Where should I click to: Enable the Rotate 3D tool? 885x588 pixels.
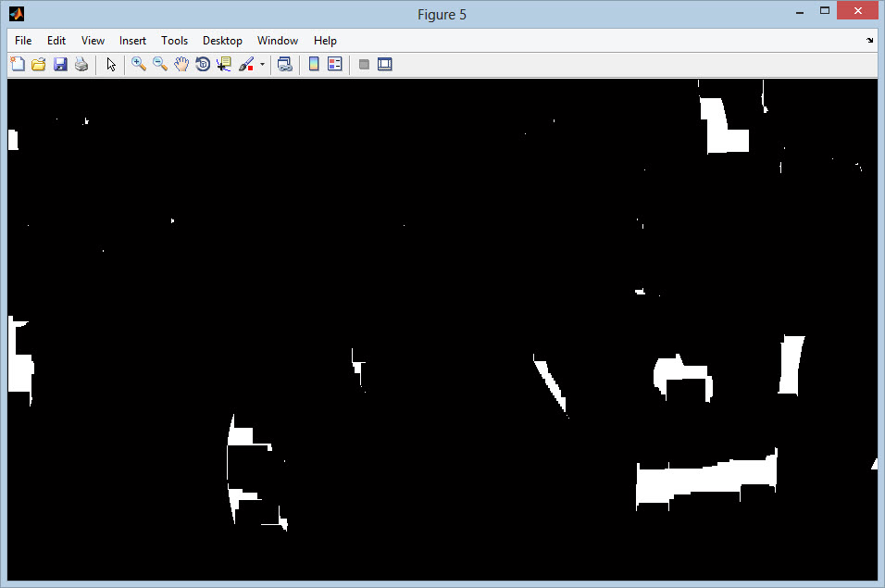click(203, 64)
